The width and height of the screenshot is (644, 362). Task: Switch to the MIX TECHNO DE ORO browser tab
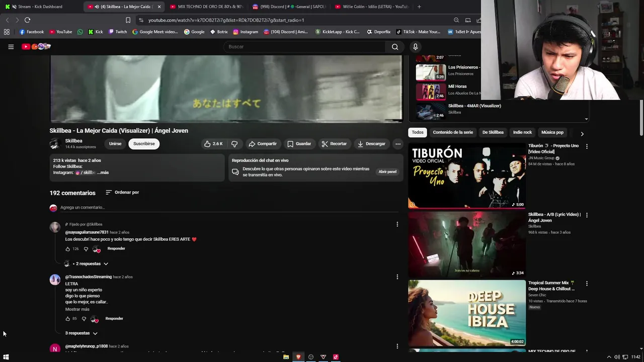pos(206,7)
